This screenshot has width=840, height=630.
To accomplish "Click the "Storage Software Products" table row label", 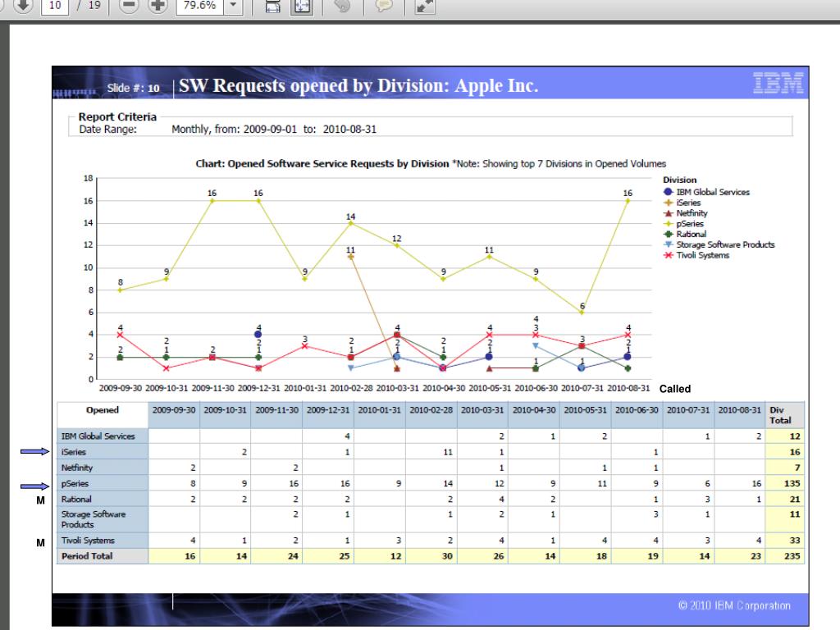I will [x=94, y=519].
